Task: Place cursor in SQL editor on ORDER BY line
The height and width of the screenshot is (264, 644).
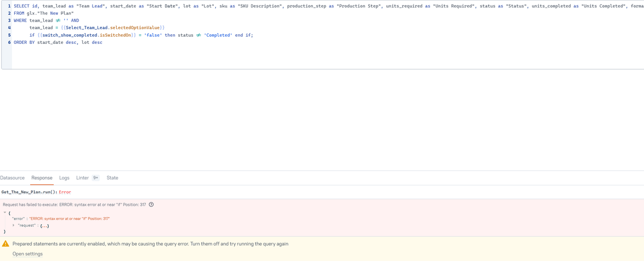Action: [x=58, y=42]
